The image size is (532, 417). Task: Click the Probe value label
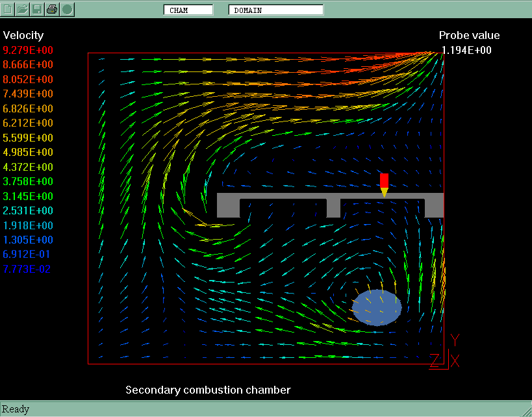469,36
